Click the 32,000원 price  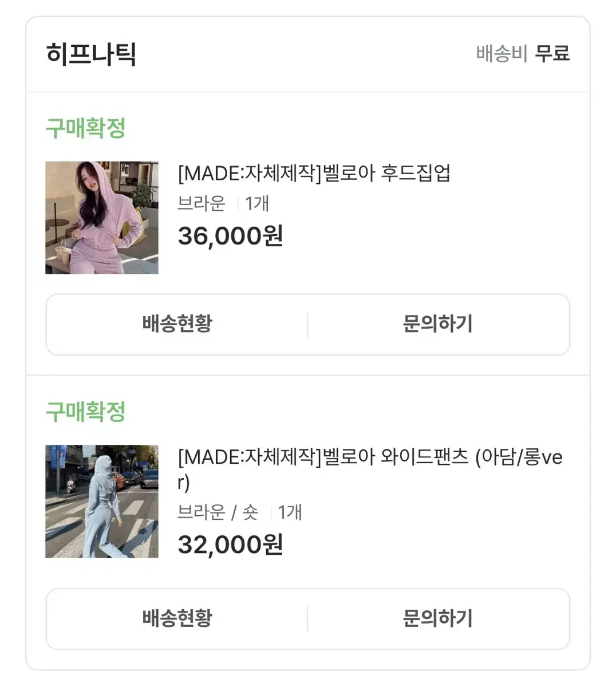click(231, 544)
